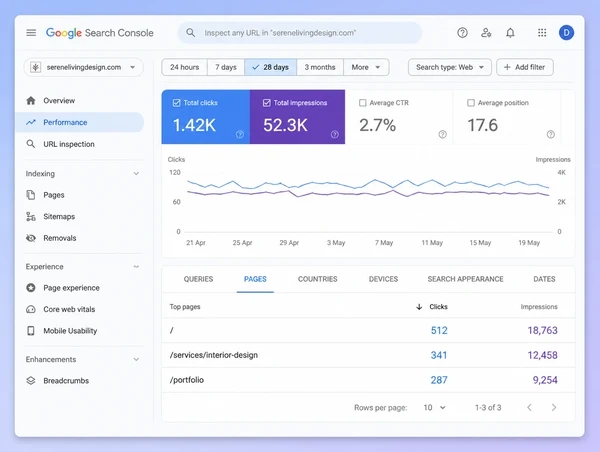The image size is (600, 452).
Task: Open users and settings icon
Action: click(486, 33)
